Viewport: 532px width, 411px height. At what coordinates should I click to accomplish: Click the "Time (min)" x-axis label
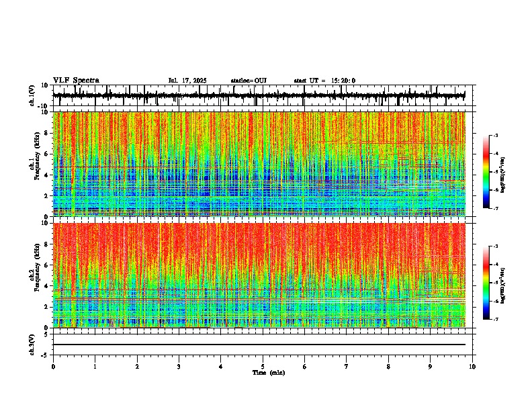click(x=269, y=373)
